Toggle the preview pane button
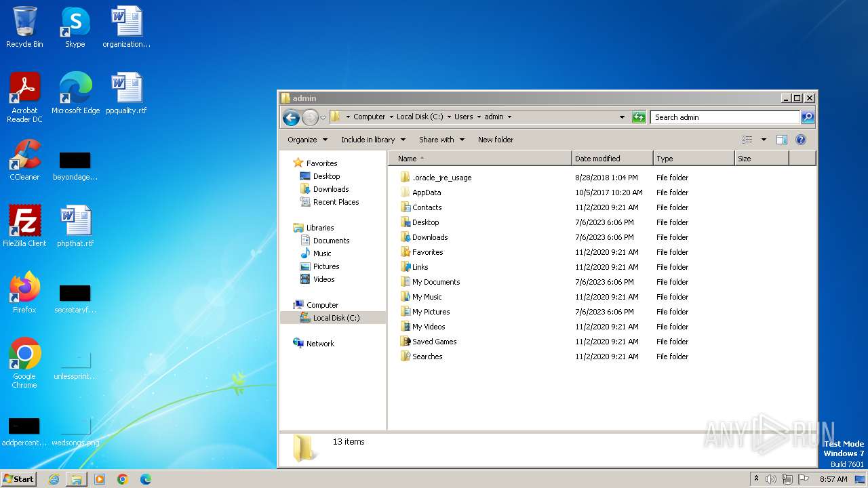The height and width of the screenshot is (488, 868). click(781, 140)
